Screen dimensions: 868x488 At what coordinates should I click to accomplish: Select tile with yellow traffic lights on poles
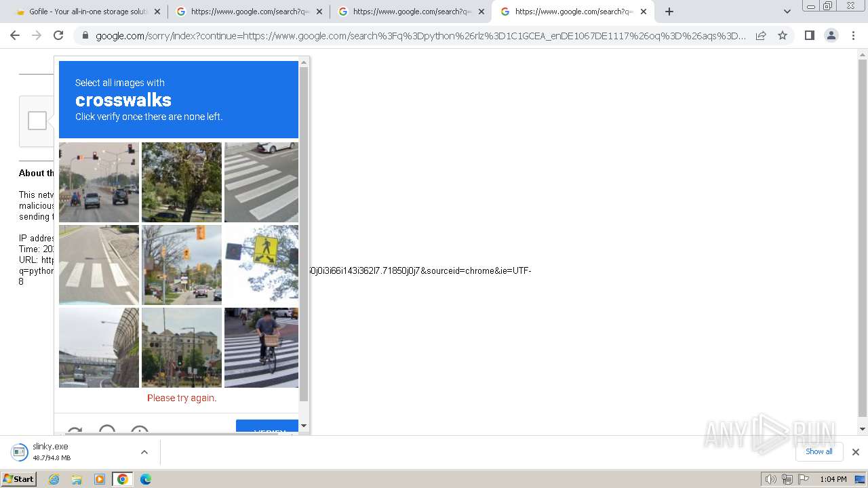tap(182, 265)
